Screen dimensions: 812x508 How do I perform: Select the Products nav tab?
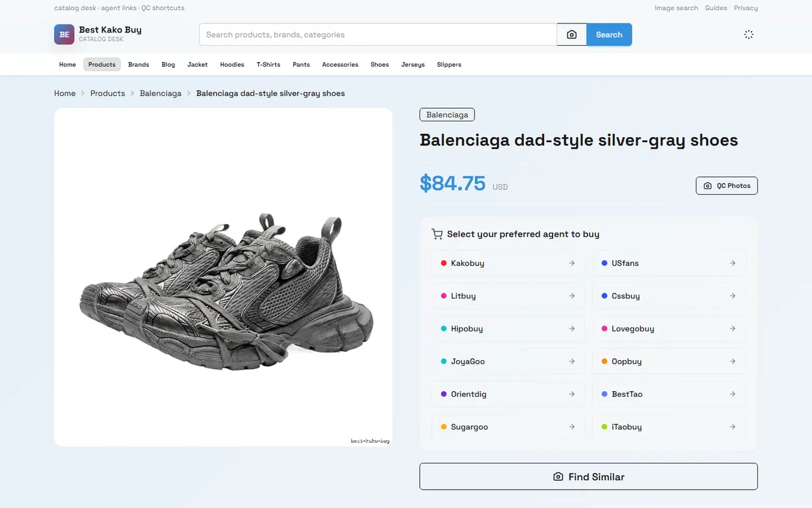(x=102, y=64)
